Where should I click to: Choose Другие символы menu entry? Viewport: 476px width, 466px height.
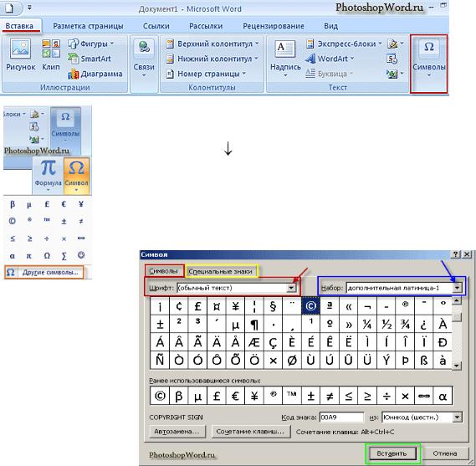click(44, 272)
